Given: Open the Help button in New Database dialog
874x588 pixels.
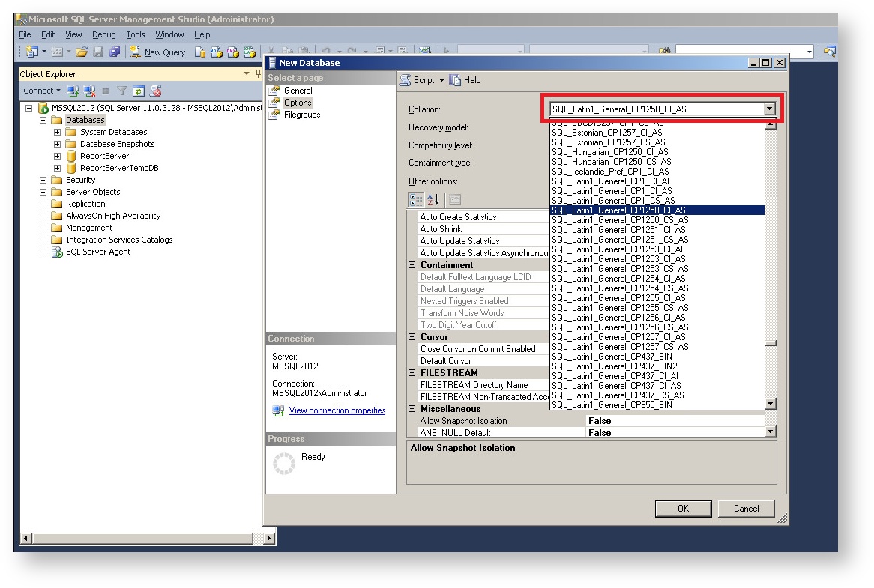Looking at the screenshot, I should (465, 80).
